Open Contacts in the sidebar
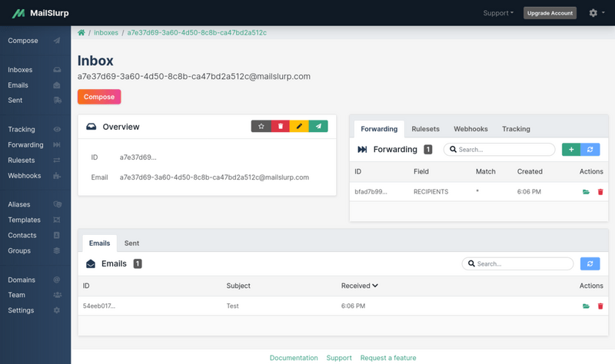Screen dimensions: 615x364 (x=35, y=236)
